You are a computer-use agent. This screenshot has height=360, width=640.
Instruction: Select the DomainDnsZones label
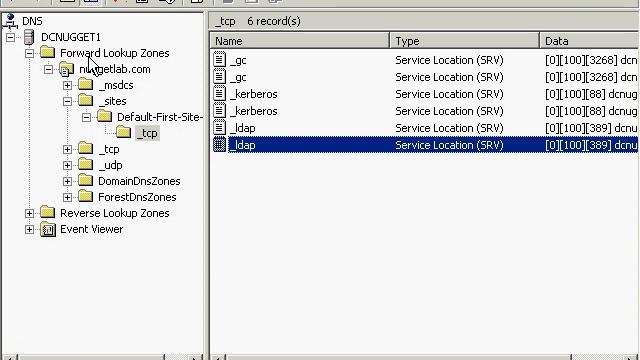tap(139, 181)
